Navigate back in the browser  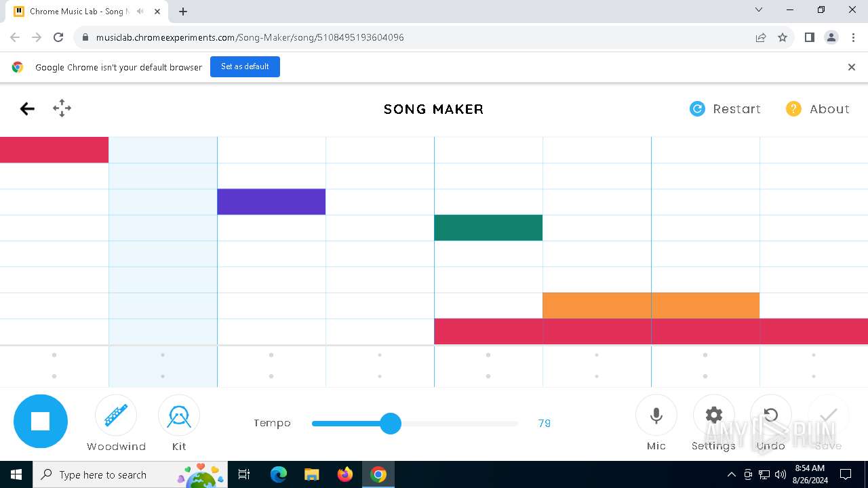coord(15,37)
